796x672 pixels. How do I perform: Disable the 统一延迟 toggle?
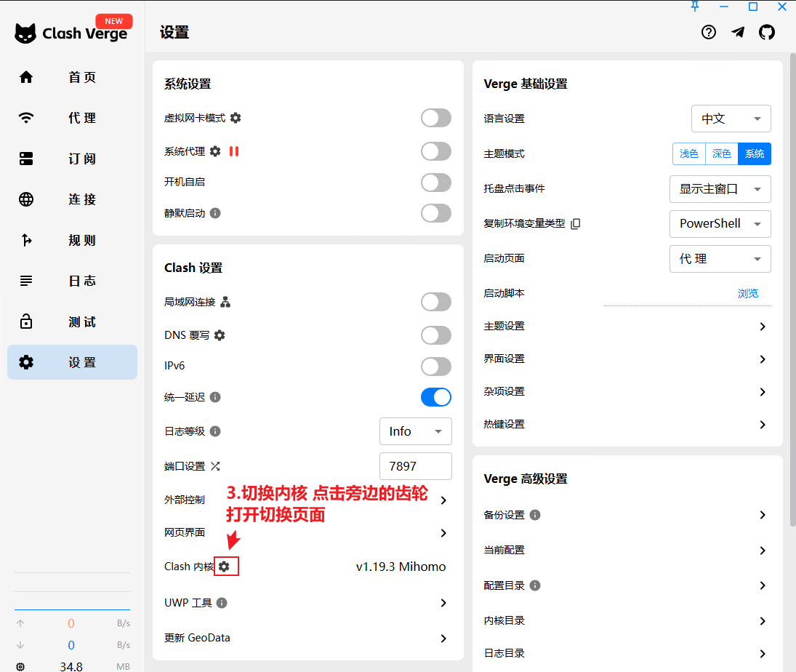point(436,397)
